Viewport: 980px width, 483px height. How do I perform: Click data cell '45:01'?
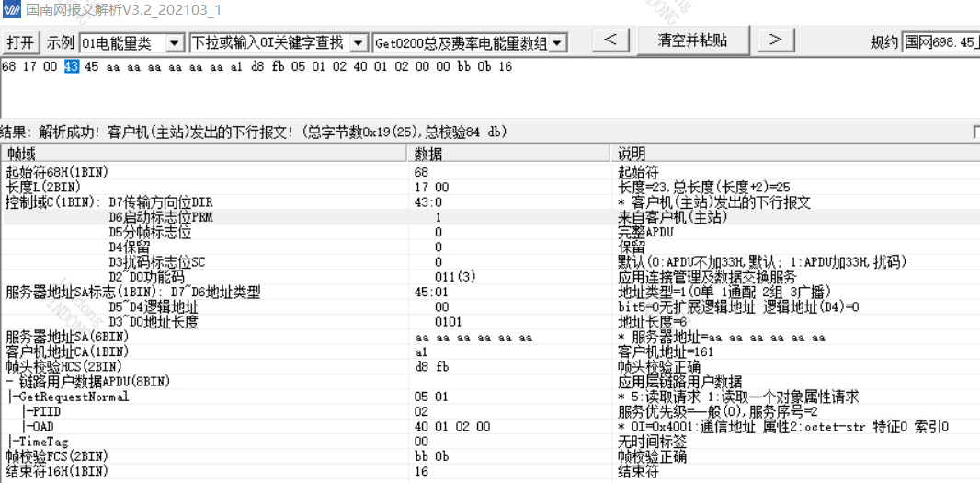[431, 292]
